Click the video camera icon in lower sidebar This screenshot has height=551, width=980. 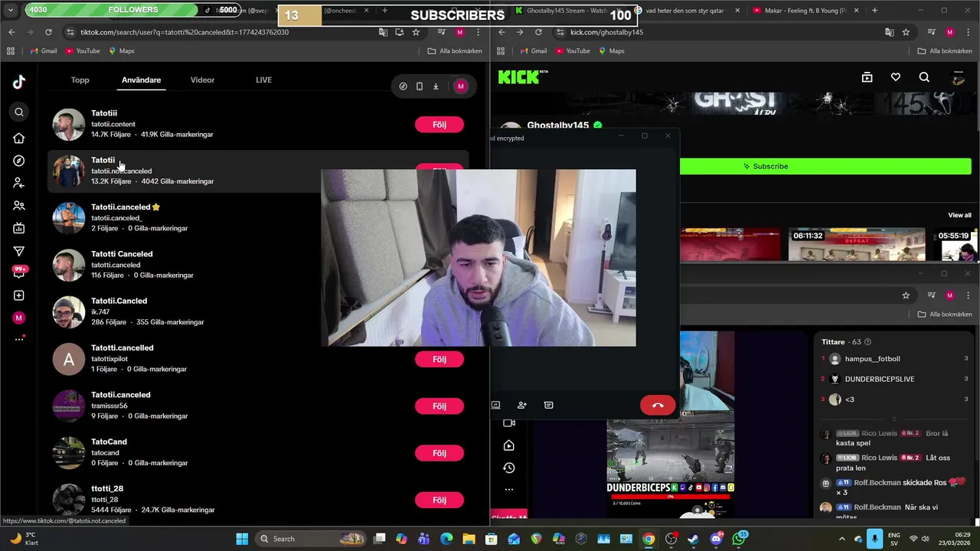point(509,423)
